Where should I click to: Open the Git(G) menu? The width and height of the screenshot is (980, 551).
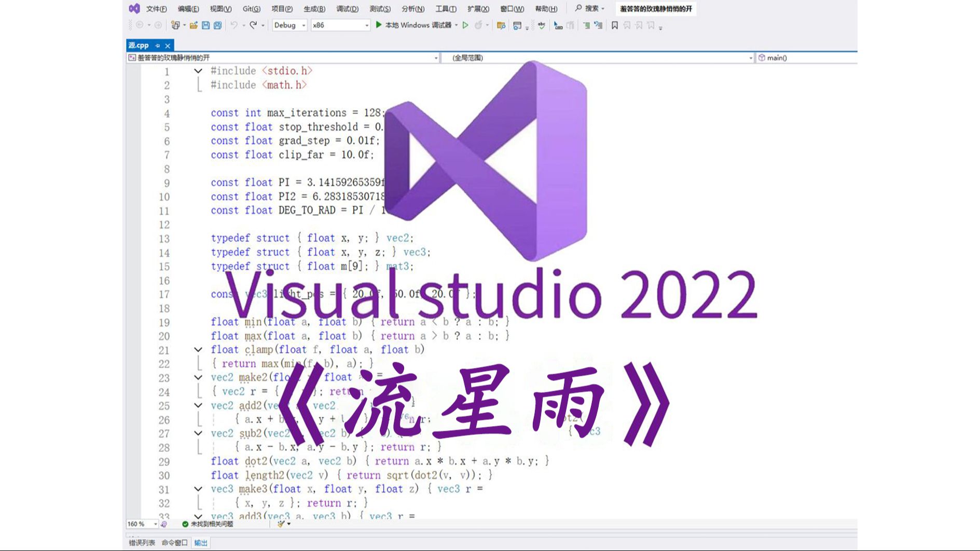coord(252,9)
